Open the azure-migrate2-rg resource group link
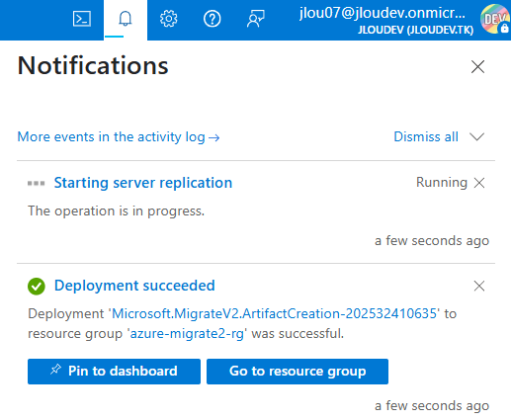 click(187, 333)
